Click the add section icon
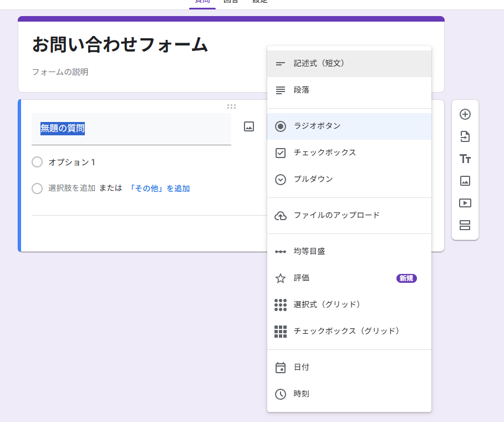504x422 pixels. (x=465, y=225)
